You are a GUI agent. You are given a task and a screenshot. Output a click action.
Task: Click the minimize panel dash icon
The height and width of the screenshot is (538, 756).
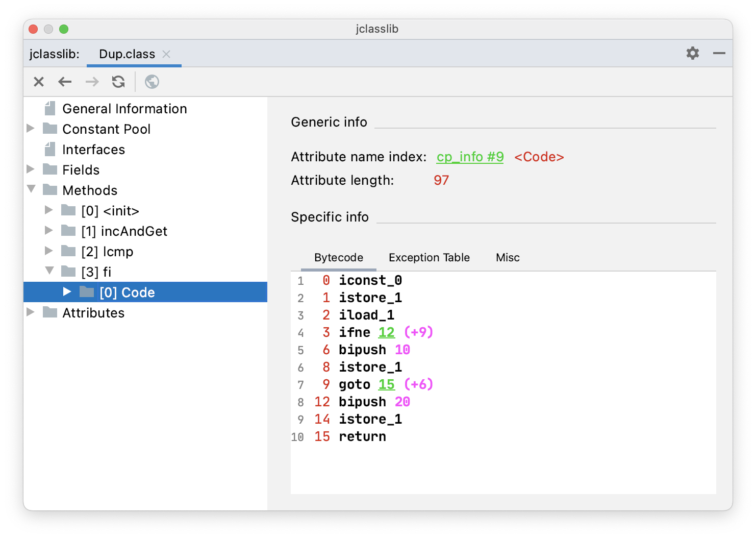click(x=719, y=53)
